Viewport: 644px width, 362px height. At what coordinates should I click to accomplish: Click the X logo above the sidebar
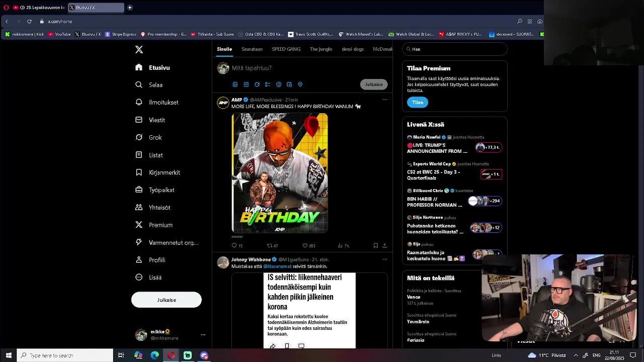tap(139, 49)
